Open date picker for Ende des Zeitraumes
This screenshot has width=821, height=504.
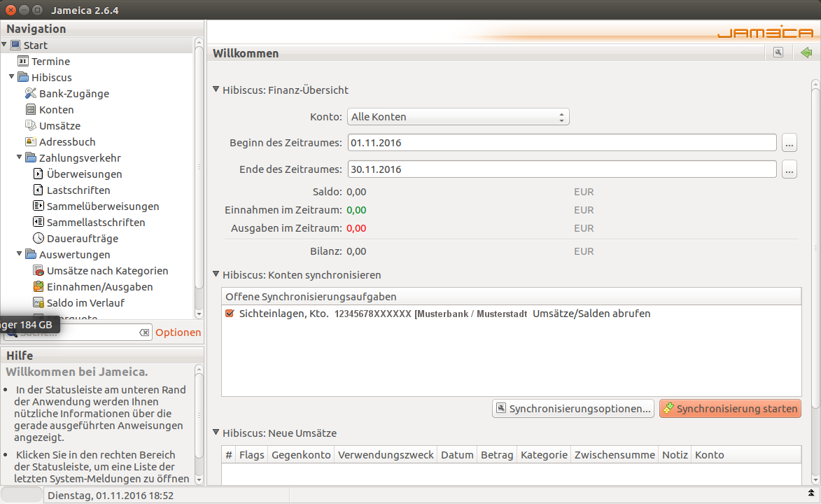coord(789,169)
